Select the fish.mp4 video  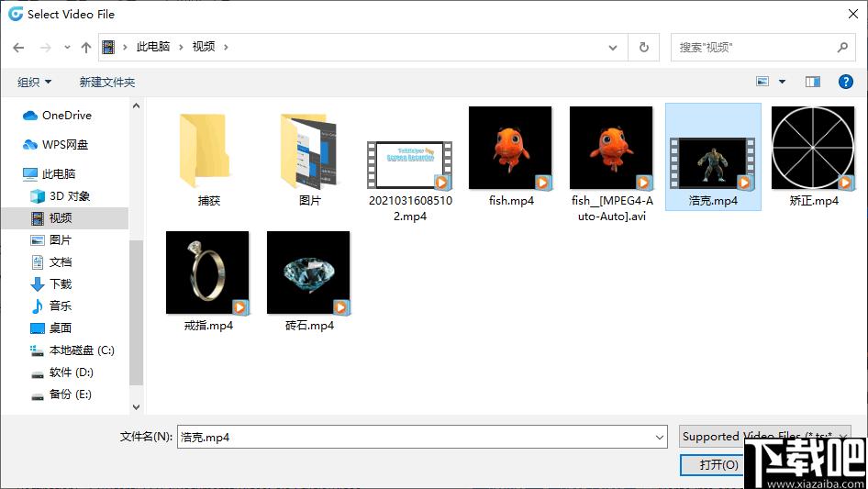pos(510,157)
